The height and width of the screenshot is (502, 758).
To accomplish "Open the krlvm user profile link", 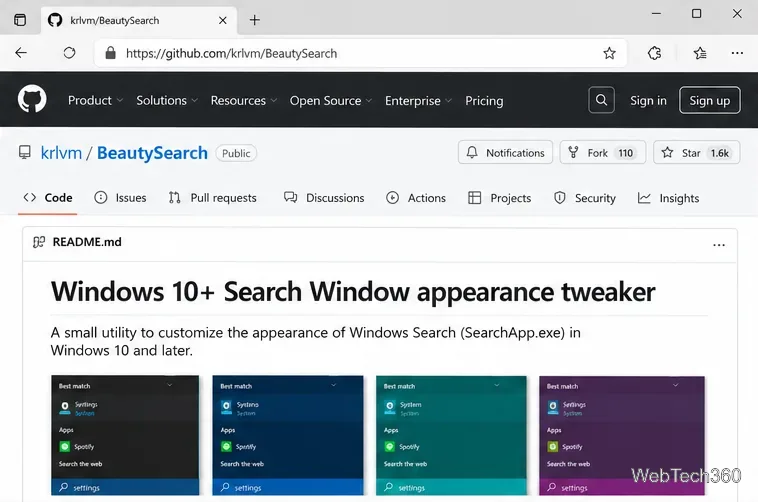I will click(61, 153).
